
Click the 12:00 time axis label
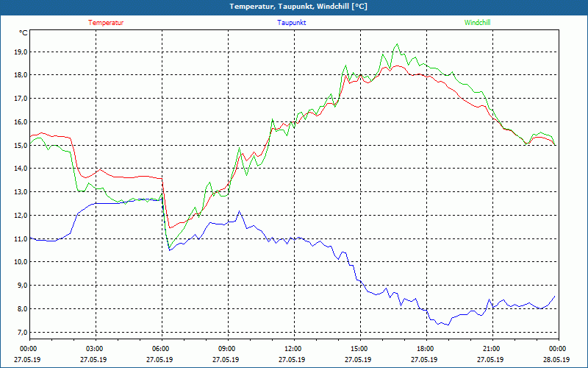point(293,349)
